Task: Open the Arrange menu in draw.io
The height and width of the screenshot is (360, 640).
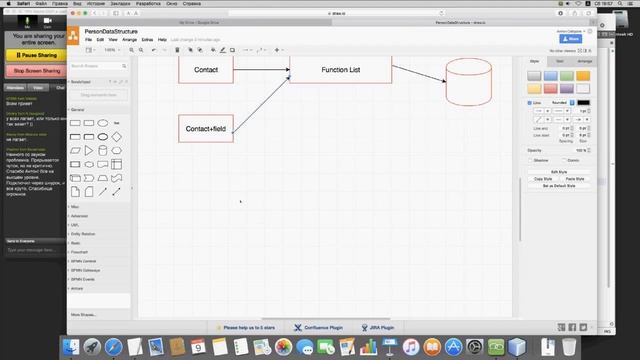Action: (129, 40)
